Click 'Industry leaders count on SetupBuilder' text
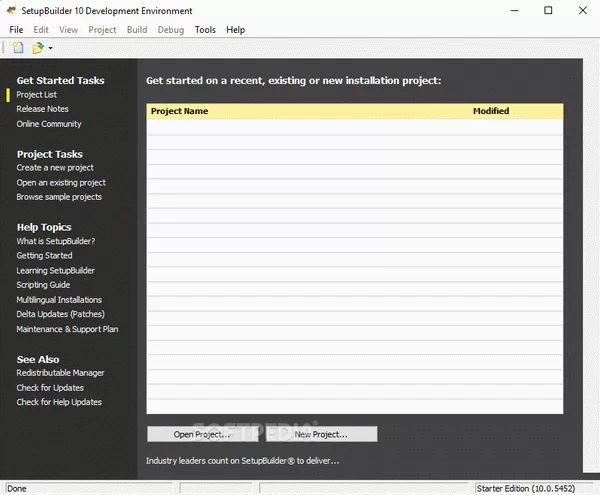600x495 pixels. 242,461
